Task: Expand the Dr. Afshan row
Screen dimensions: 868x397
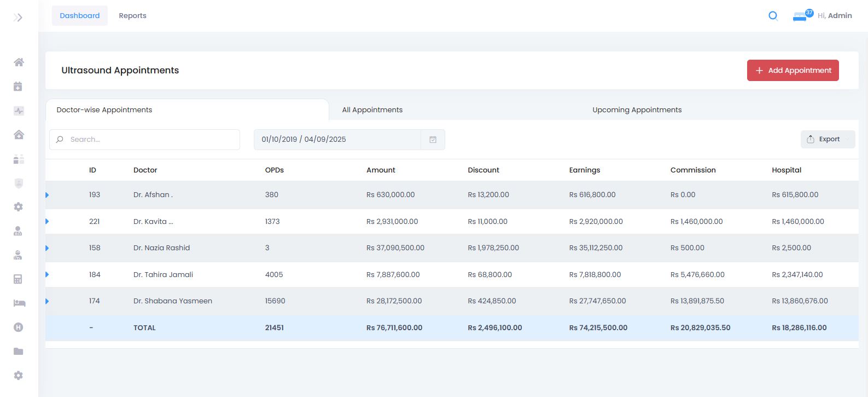Action: (47, 195)
